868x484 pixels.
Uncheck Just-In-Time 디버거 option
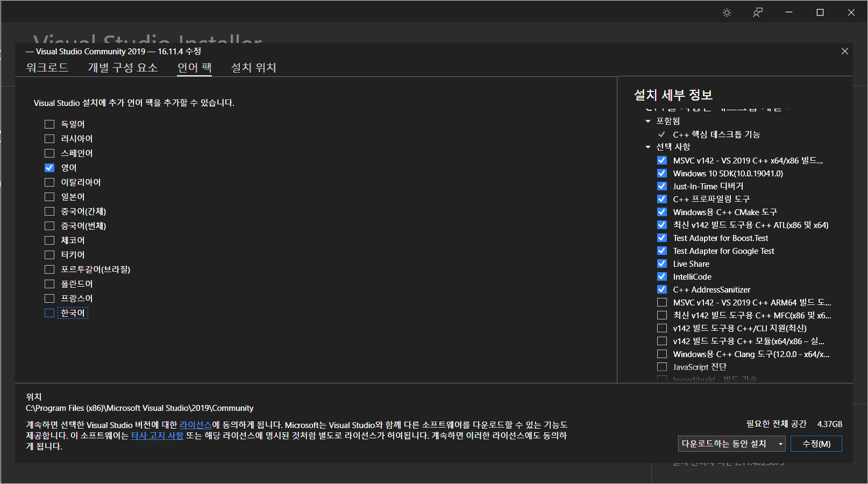tap(662, 186)
